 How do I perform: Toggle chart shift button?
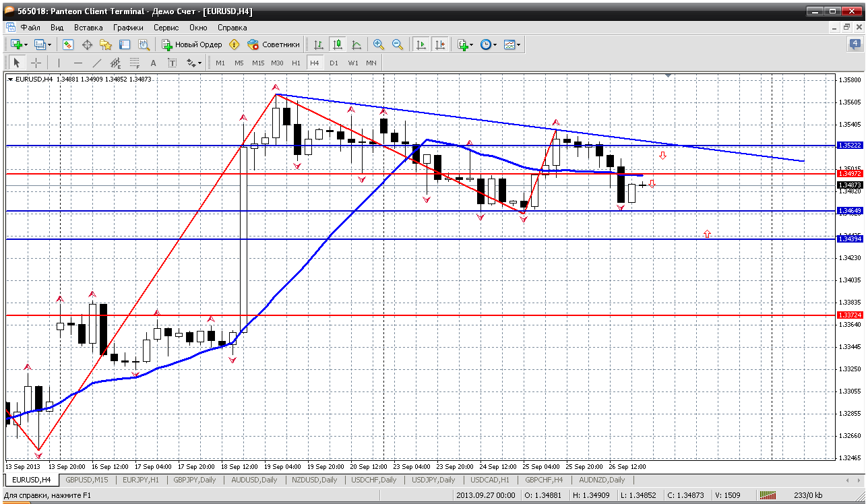pos(440,44)
